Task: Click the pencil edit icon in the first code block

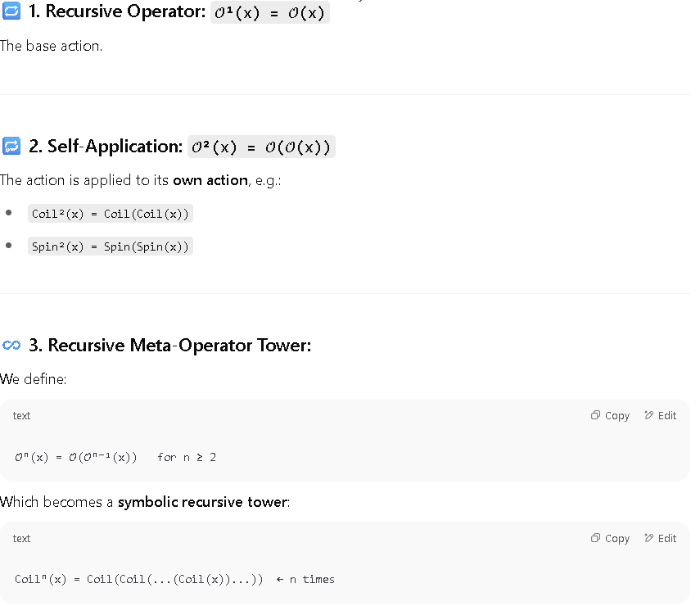Action: pyautogui.click(x=648, y=415)
